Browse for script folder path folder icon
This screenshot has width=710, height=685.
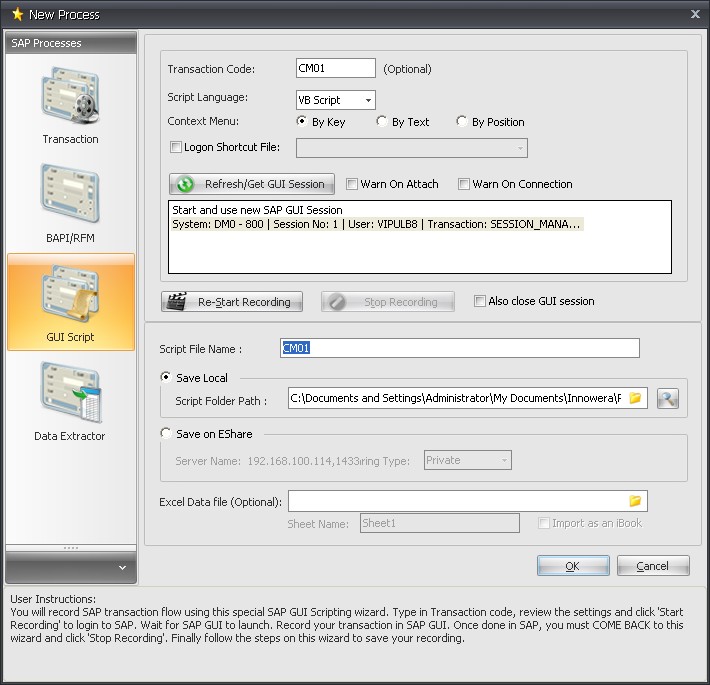click(x=634, y=398)
